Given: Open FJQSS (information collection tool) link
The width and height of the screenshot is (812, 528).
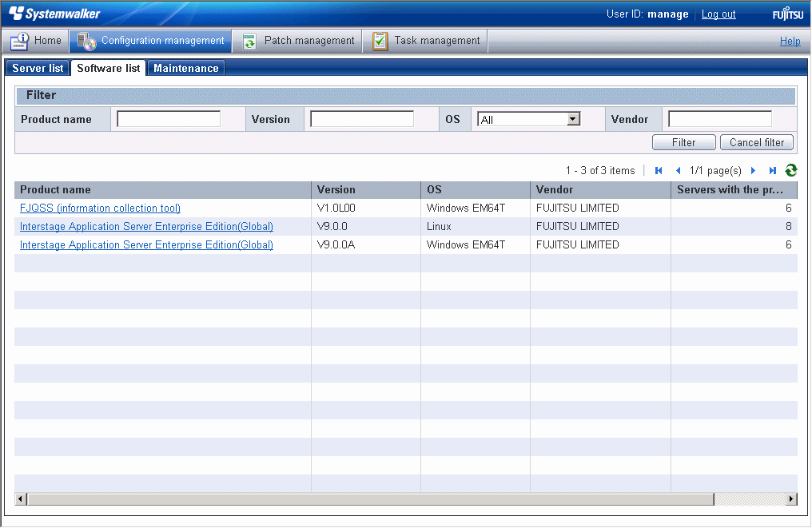Looking at the screenshot, I should pyautogui.click(x=100, y=208).
